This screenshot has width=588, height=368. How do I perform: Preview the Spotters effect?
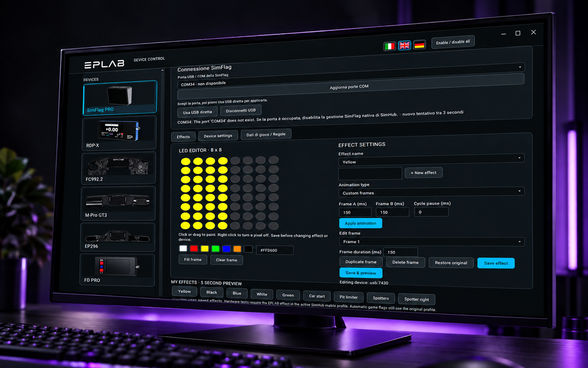point(381,298)
